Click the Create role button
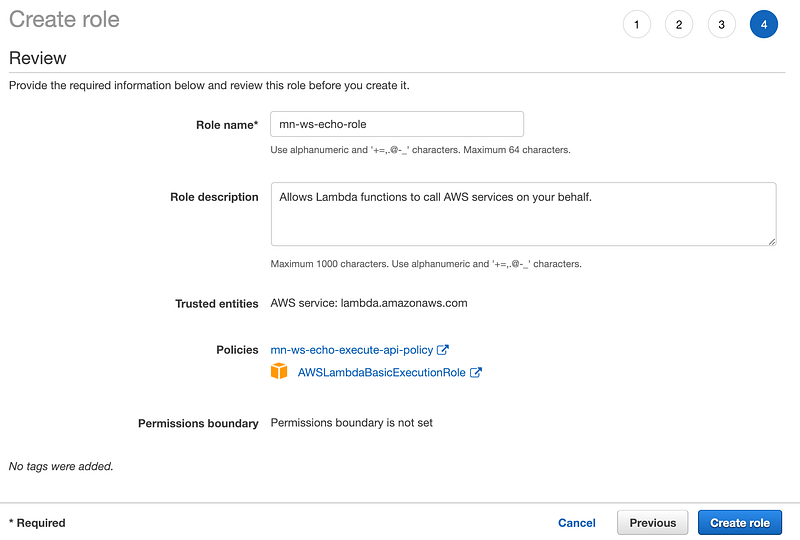Screen dimensions: 800x540 pyautogui.click(x=740, y=523)
